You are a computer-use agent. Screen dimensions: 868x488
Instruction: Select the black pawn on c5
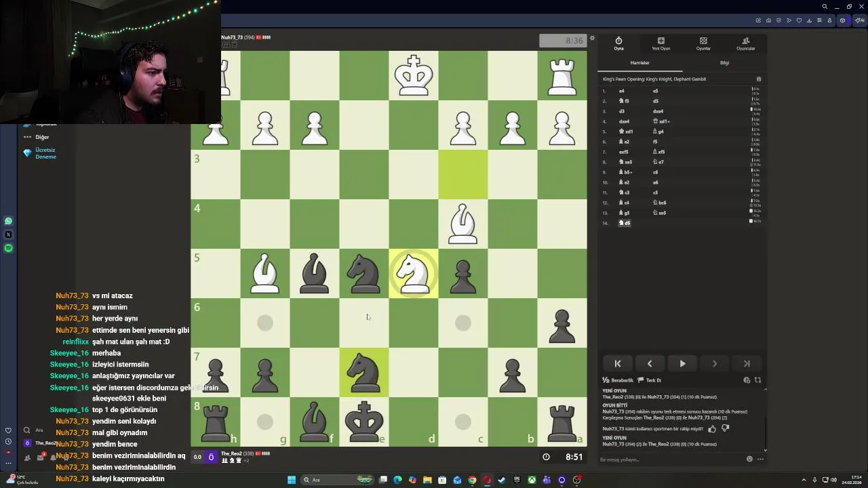(463, 273)
